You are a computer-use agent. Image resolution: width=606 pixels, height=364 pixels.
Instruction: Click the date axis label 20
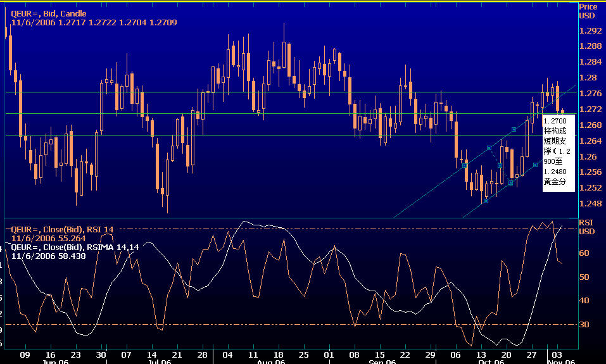tap(507, 355)
